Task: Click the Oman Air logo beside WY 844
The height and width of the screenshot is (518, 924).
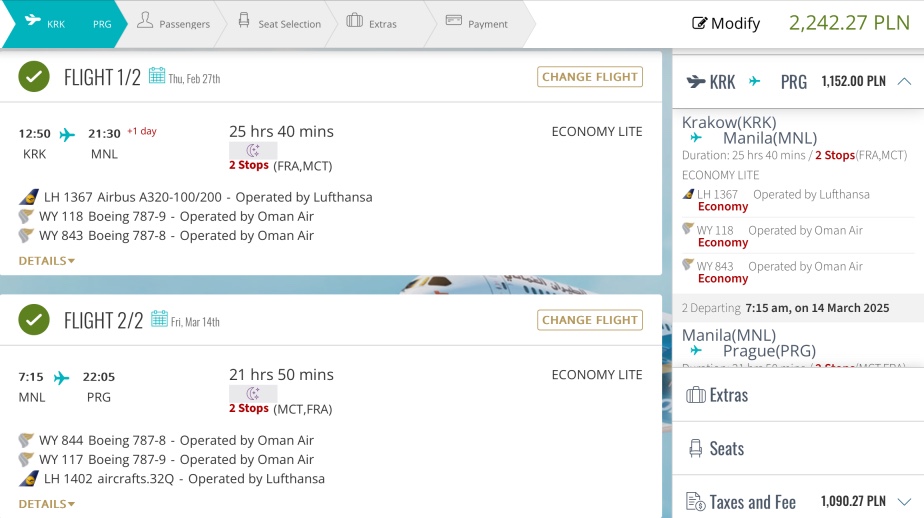Action: 26,440
